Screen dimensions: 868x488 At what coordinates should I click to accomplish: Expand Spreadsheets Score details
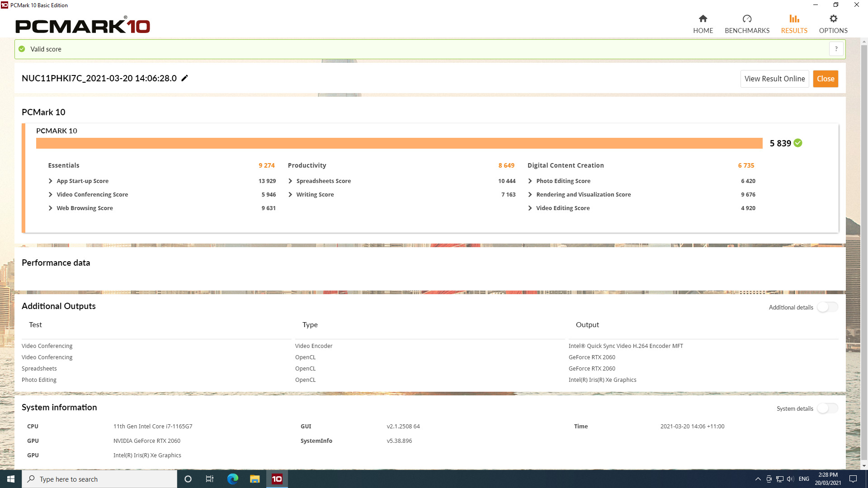tap(290, 181)
